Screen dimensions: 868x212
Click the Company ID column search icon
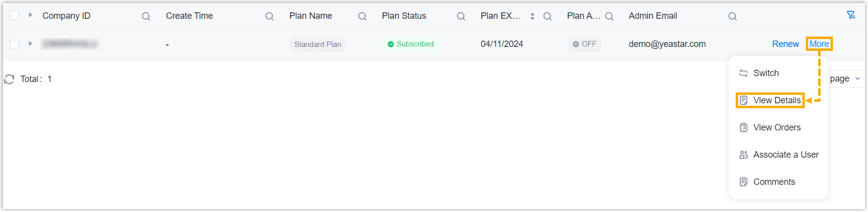[146, 16]
